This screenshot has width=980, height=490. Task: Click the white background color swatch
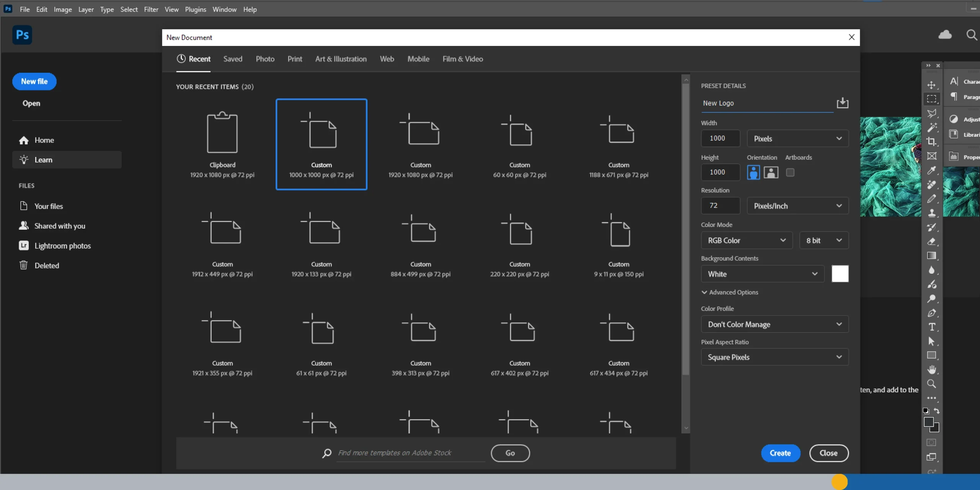[840, 274]
